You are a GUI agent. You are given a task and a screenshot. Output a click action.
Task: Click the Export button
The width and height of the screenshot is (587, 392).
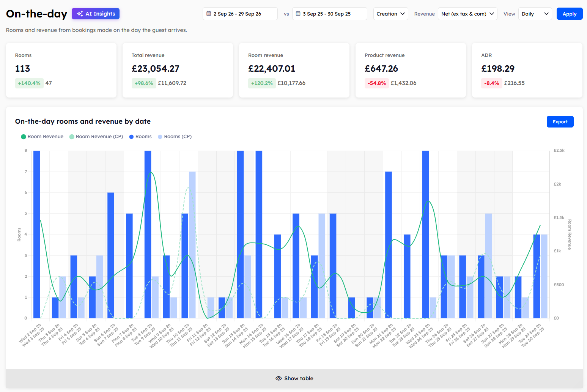tap(560, 122)
